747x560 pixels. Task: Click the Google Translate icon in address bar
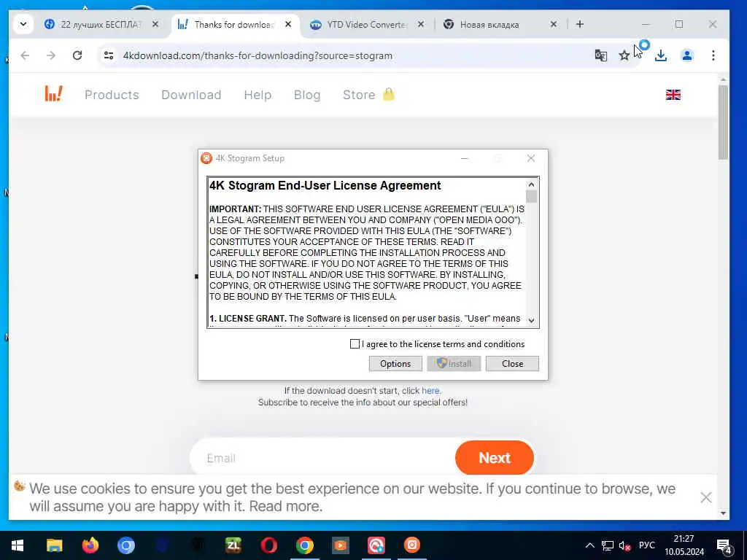click(601, 55)
